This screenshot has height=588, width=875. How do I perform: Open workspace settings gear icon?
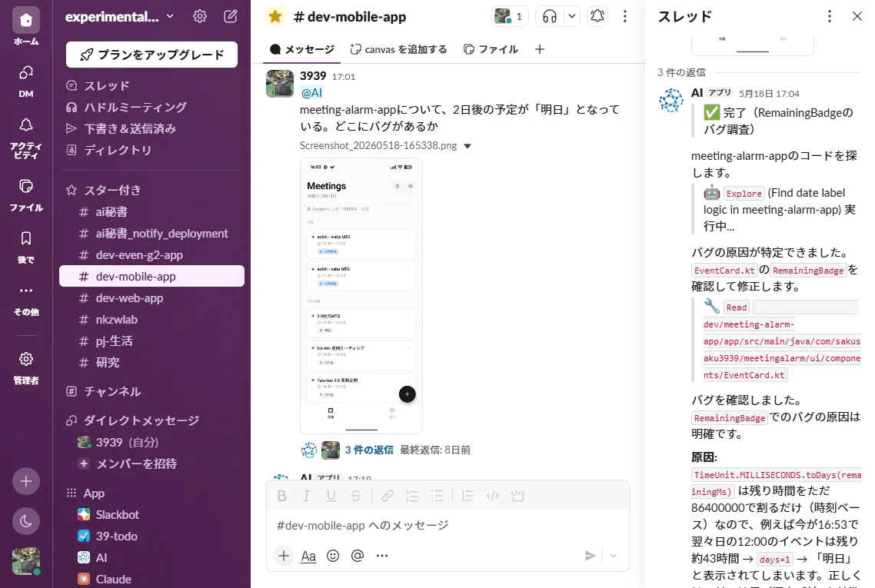tap(200, 17)
